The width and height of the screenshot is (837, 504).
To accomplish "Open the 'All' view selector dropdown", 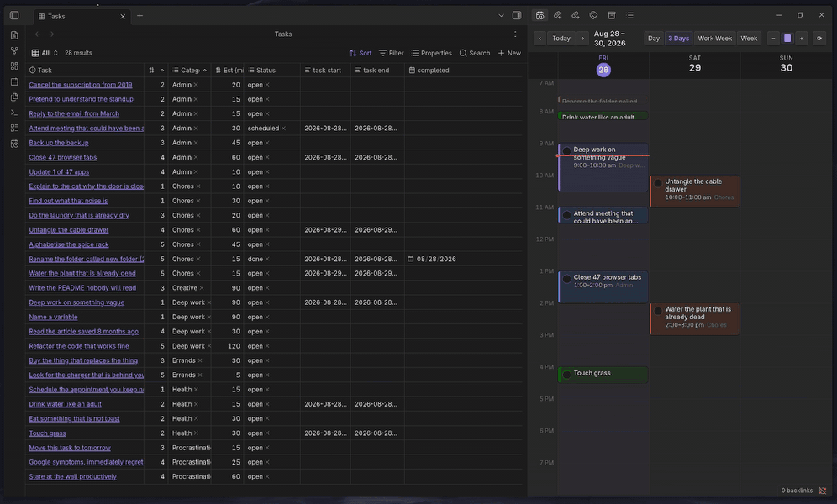I will (x=45, y=53).
